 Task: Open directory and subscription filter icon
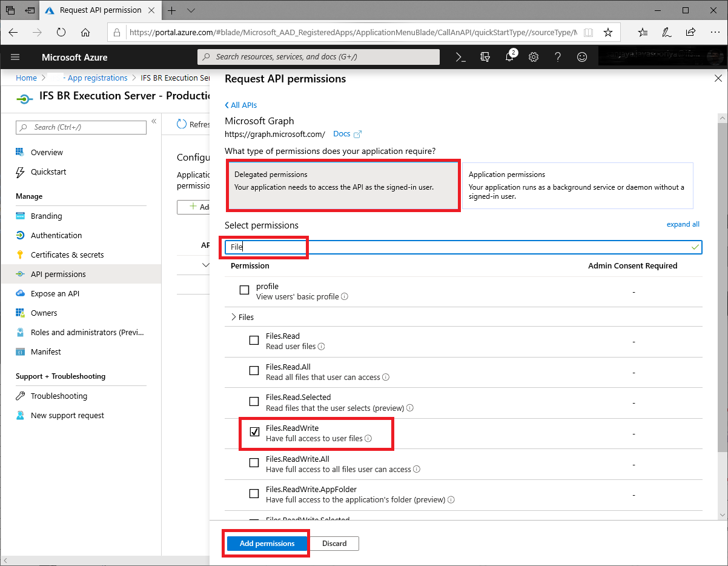pos(485,57)
